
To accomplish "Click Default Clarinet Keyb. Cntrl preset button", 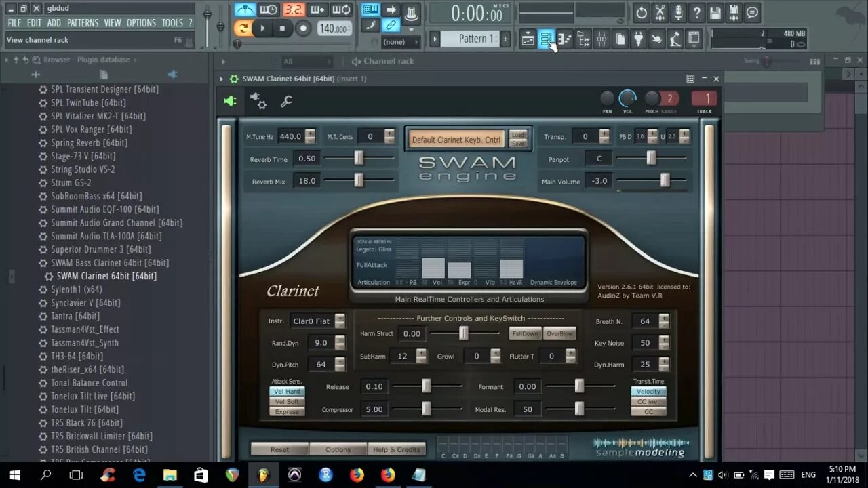I will [x=456, y=140].
